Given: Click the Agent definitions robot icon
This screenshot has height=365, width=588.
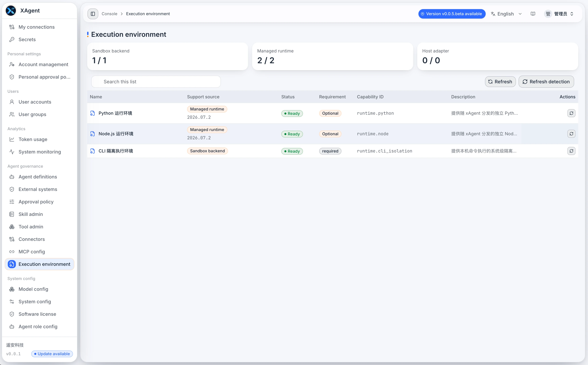Looking at the screenshot, I should [12, 177].
